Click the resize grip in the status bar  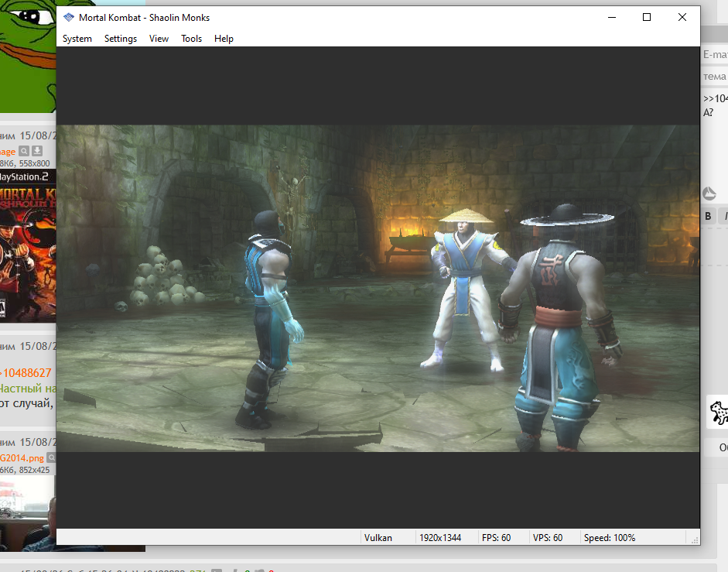[x=695, y=540]
